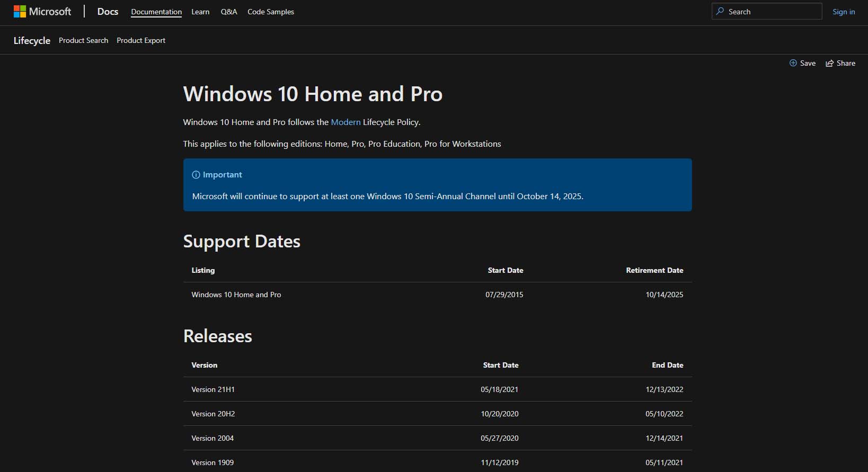The width and height of the screenshot is (868, 472).
Task: Click the Share label text
Action: click(x=846, y=63)
